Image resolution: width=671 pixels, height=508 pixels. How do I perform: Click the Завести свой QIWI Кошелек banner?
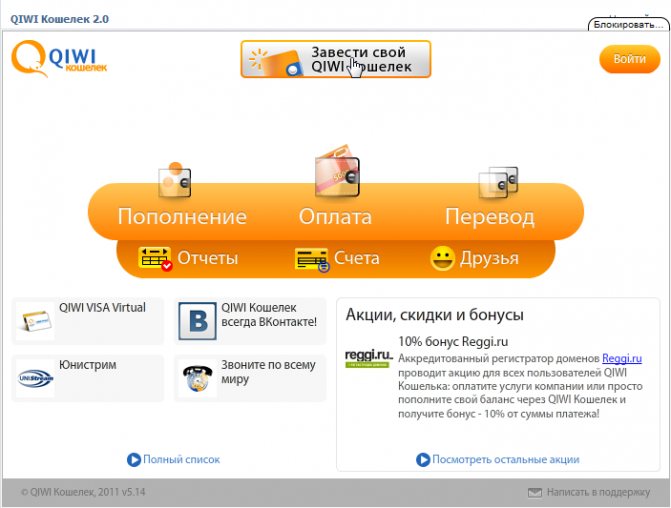click(x=336, y=59)
